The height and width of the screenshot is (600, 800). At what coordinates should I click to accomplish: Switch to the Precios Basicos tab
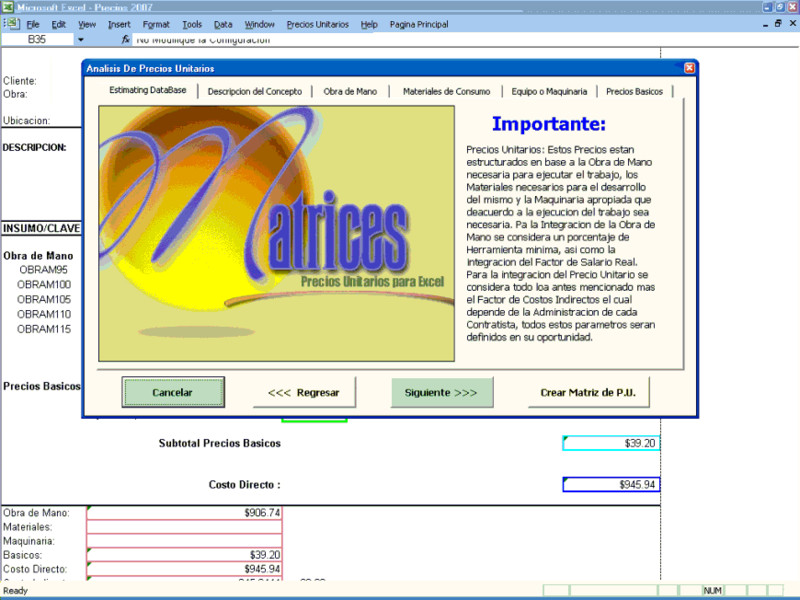coord(634,91)
